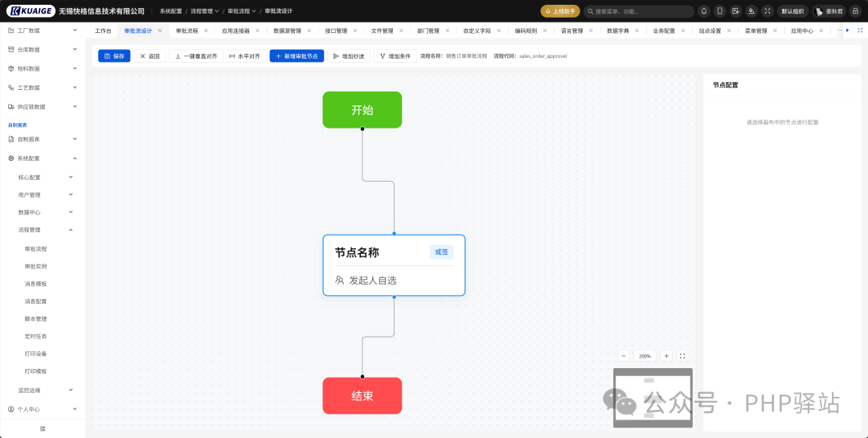Select the red 结束 end node

click(x=362, y=395)
